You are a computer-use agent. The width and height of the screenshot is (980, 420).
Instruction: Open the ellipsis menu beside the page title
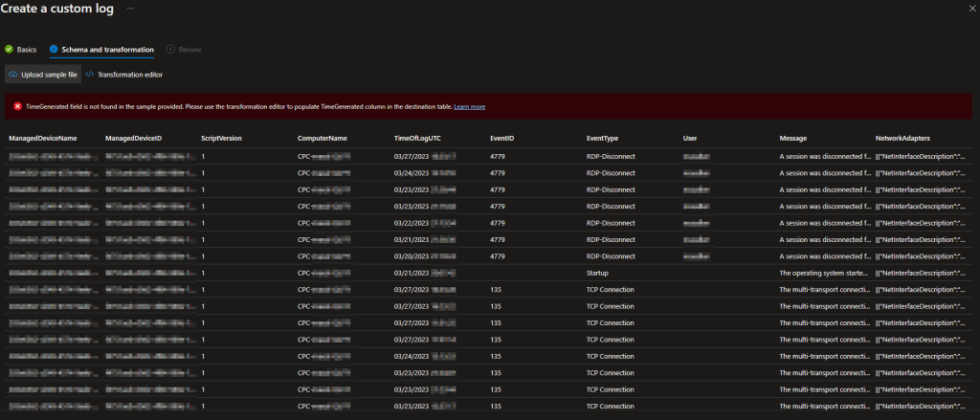[130, 9]
